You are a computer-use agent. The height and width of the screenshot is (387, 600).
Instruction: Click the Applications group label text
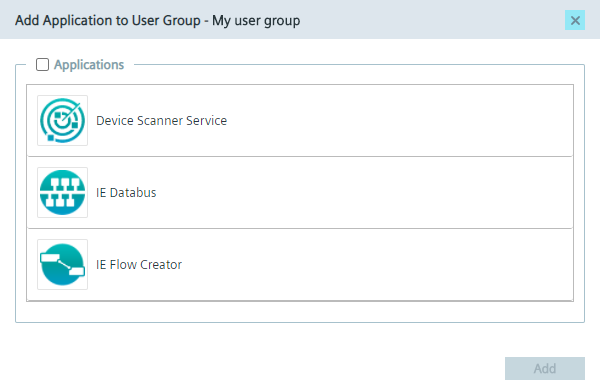pyautogui.click(x=89, y=65)
